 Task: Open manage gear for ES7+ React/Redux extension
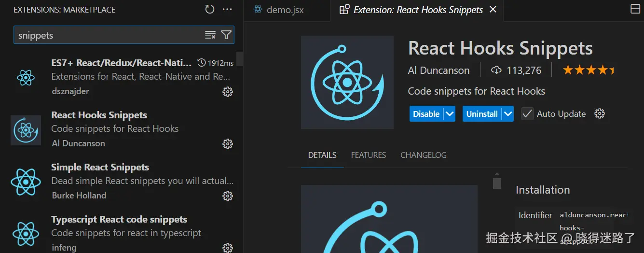click(x=228, y=92)
